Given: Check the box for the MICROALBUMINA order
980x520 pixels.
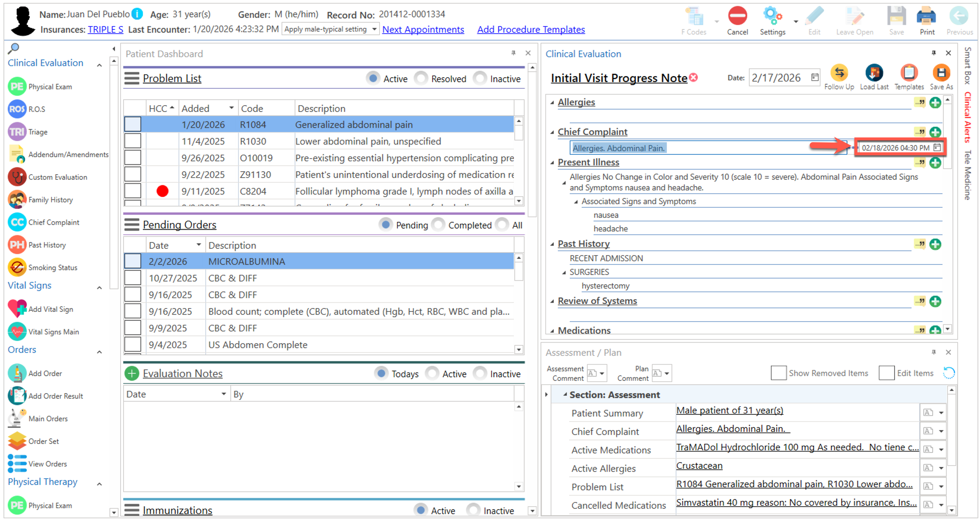Looking at the screenshot, I should (x=133, y=261).
